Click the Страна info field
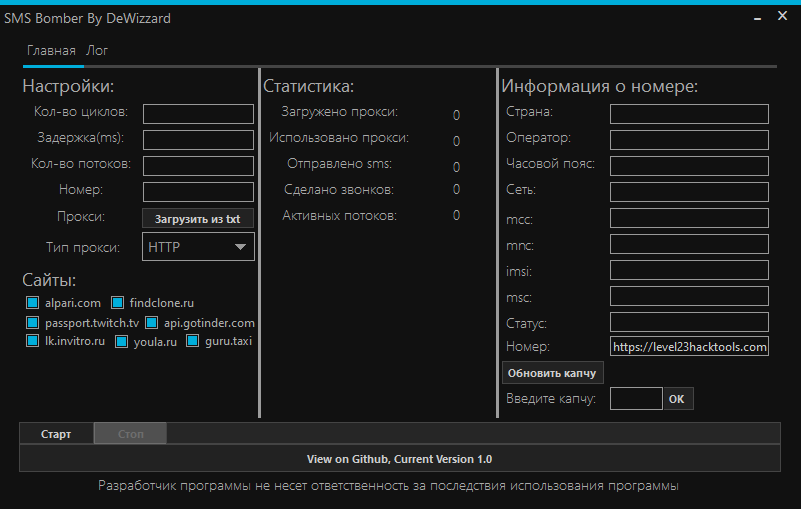This screenshot has width=801, height=509. pos(689,113)
